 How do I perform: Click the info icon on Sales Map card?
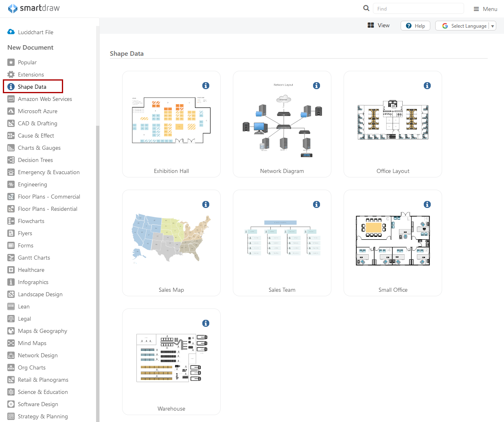pos(206,204)
